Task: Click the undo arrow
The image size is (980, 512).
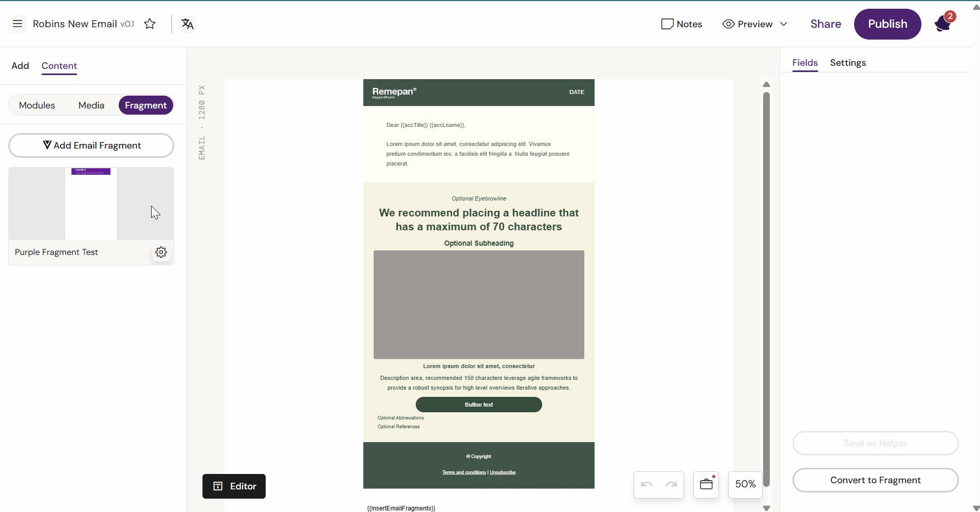Action: [646, 484]
